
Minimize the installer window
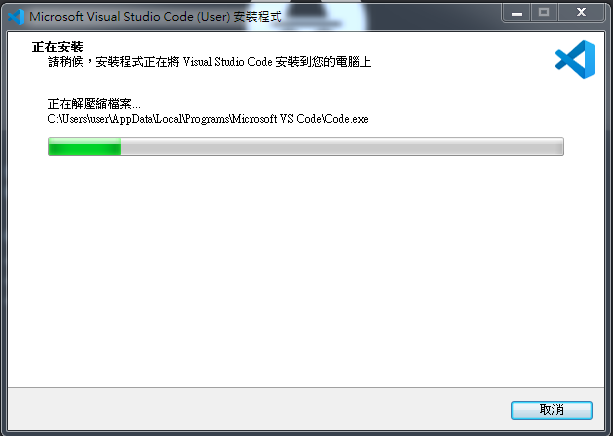517,14
